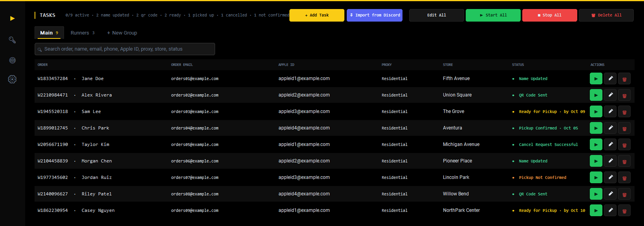Open the key icon in the sidebar
Viewport: 644px width, 226px height.
pos(12,40)
